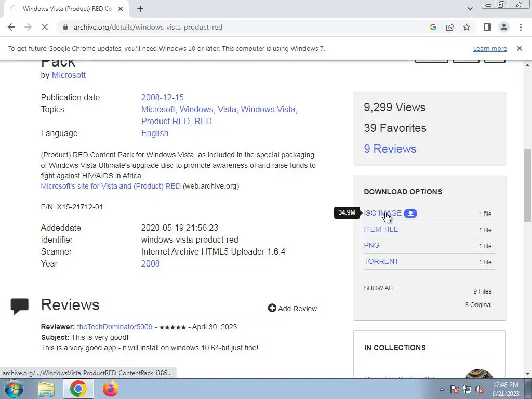Click the browser back arrow
532x399 pixels.
11,27
